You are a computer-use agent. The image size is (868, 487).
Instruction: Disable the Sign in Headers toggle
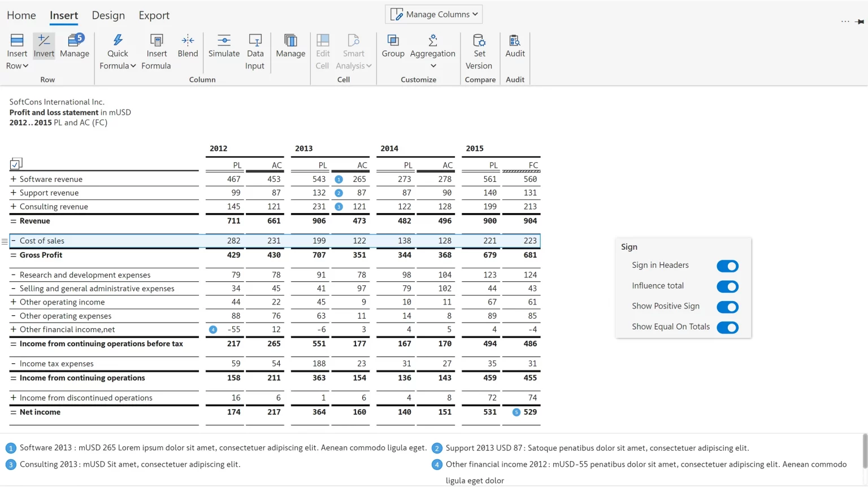pos(727,266)
